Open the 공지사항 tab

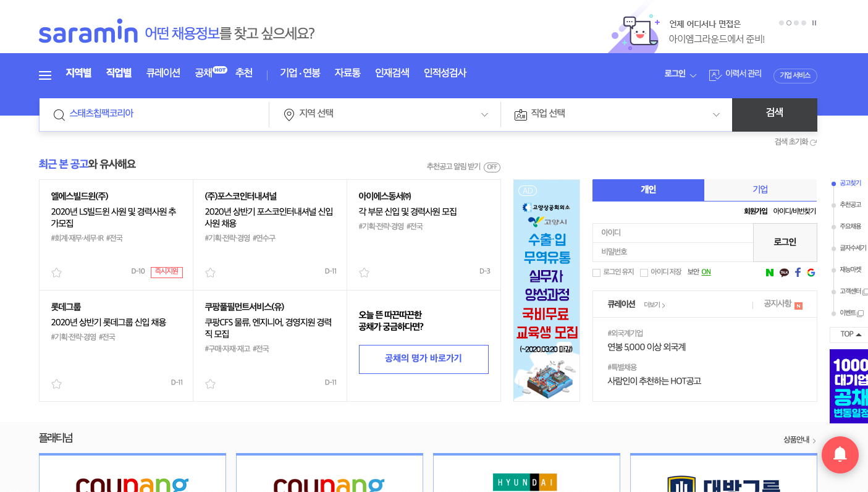(x=777, y=303)
